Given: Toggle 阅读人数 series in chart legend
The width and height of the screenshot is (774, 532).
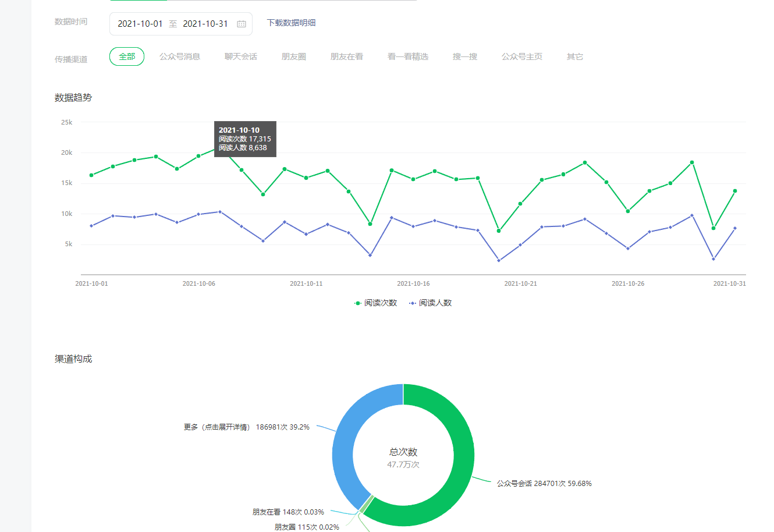Looking at the screenshot, I should (x=431, y=303).
